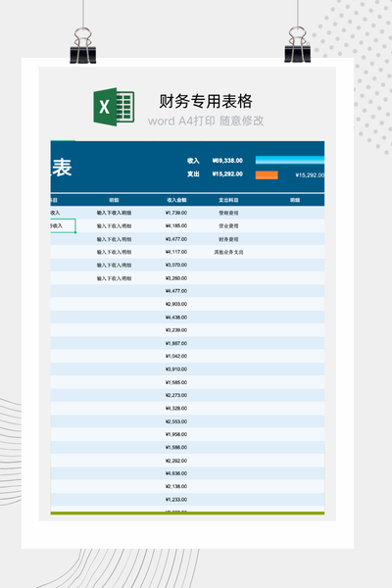
Task: Select the 输入下收入明细 cell beside ¥4,117.00
Action: 114,252
